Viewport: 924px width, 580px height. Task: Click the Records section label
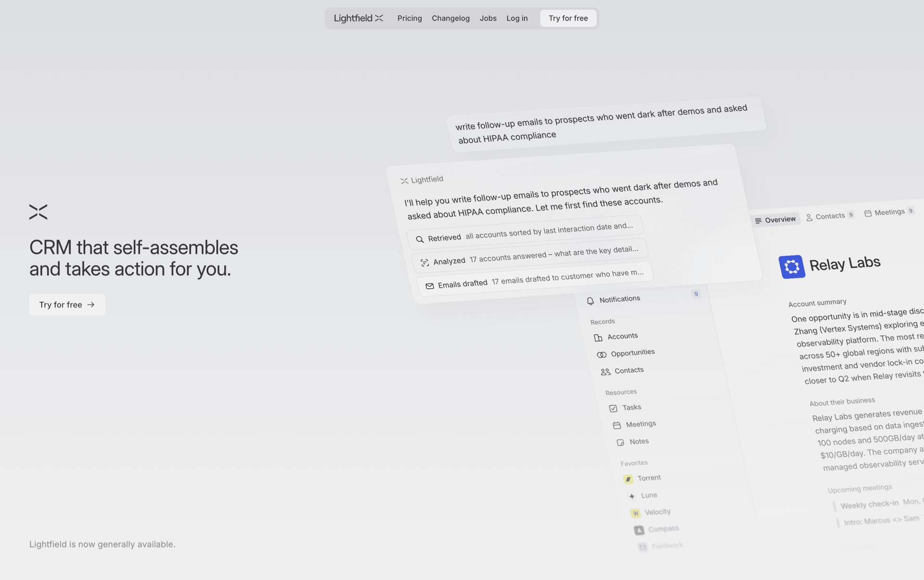pos(603,322)
